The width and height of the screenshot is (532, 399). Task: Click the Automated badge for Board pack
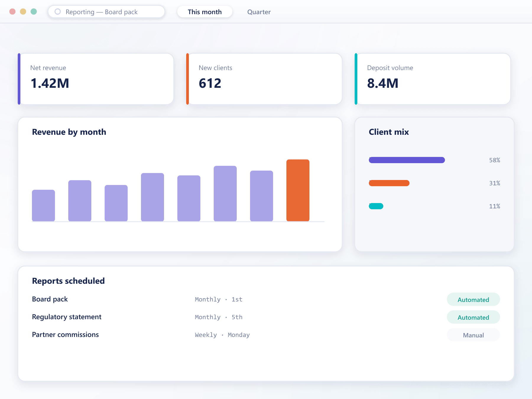473,299
